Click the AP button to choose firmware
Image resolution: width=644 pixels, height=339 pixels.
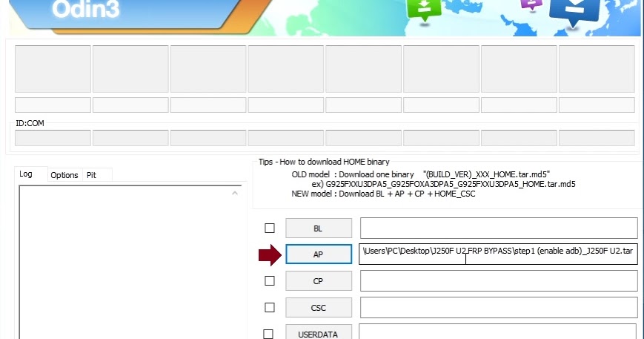pyautogui.click(x=319, y=254)
